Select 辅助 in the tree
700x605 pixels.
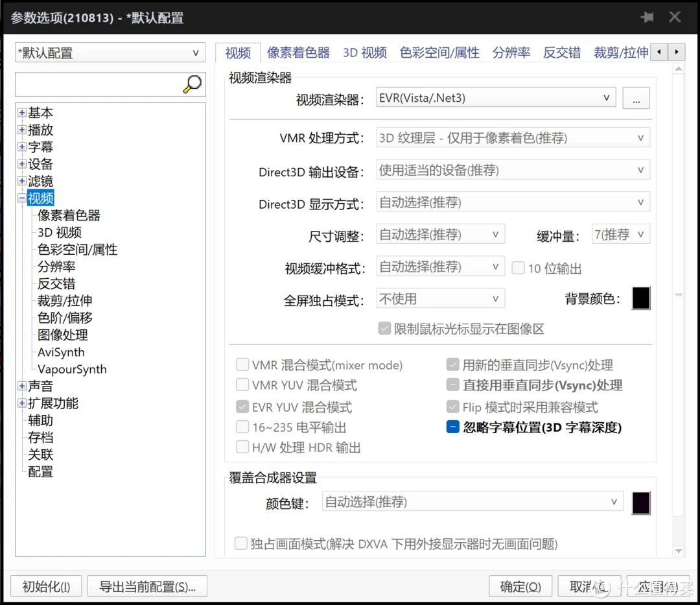click(40, 420)
